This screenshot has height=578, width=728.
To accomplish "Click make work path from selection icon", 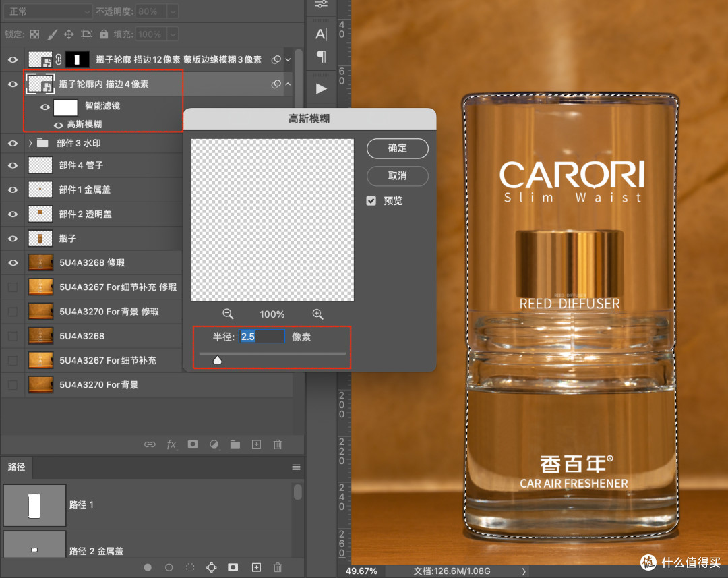I will click(211, 567).
